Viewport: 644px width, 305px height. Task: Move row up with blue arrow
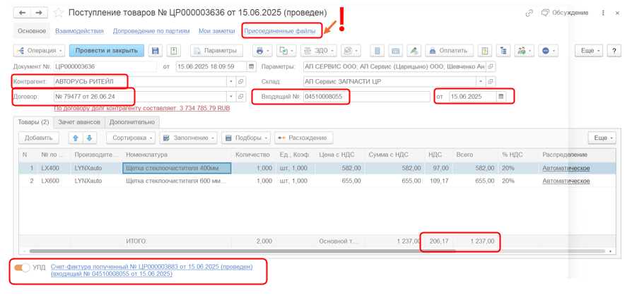point(75,138)
